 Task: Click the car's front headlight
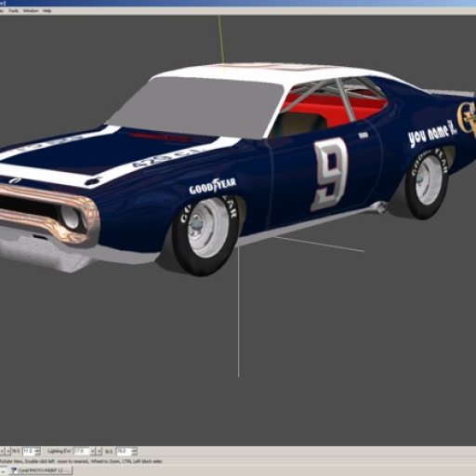click(71, 217)
